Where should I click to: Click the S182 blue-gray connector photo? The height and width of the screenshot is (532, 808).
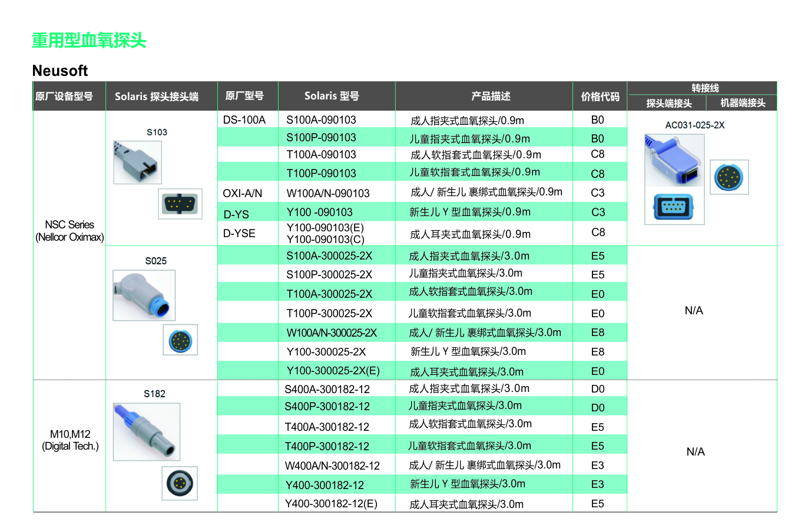tap(147, 431)
